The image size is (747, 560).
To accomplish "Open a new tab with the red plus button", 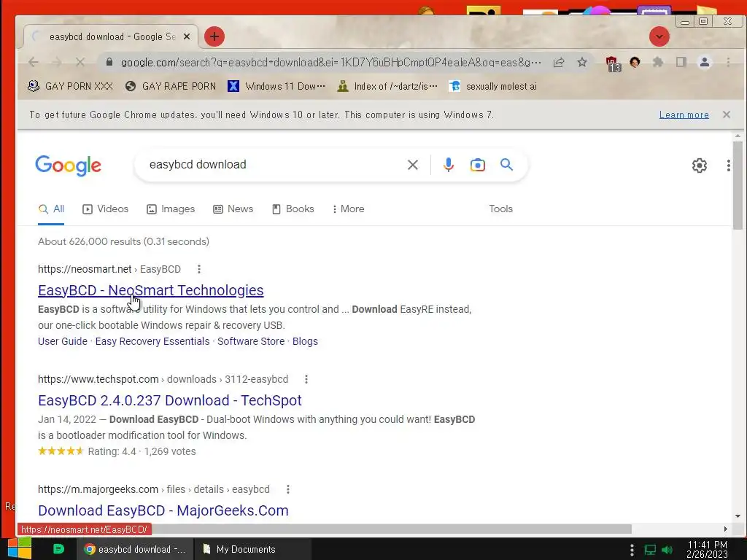I will click(x=214, y=36).
